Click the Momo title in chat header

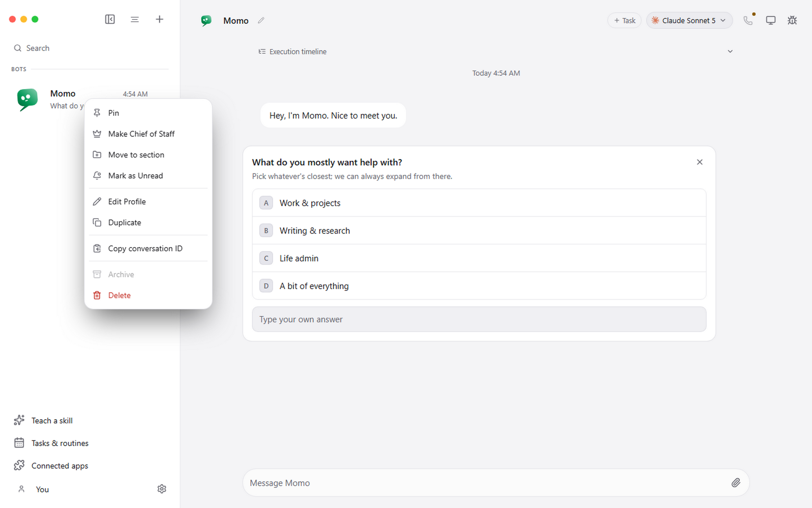click(236, 21)
